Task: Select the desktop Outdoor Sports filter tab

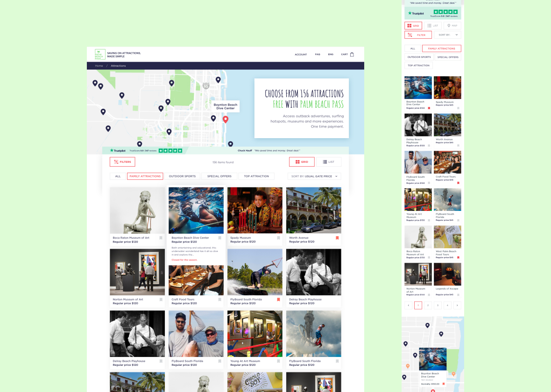Action: (x=183, y=176)
